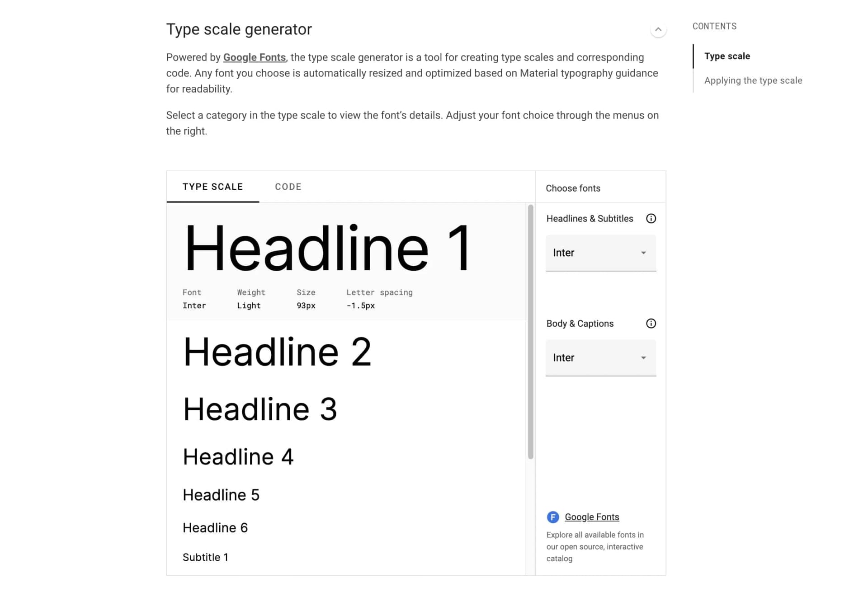Select Applying the type scale in contents
868x606 pixels.
[x=753, y=80]
